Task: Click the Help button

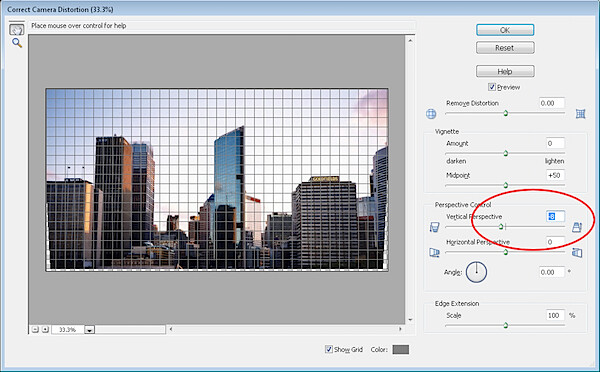Action: pos(505,71)
